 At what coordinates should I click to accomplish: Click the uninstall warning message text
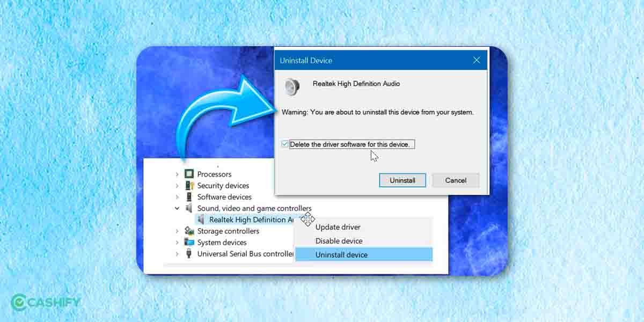[378, 113]
